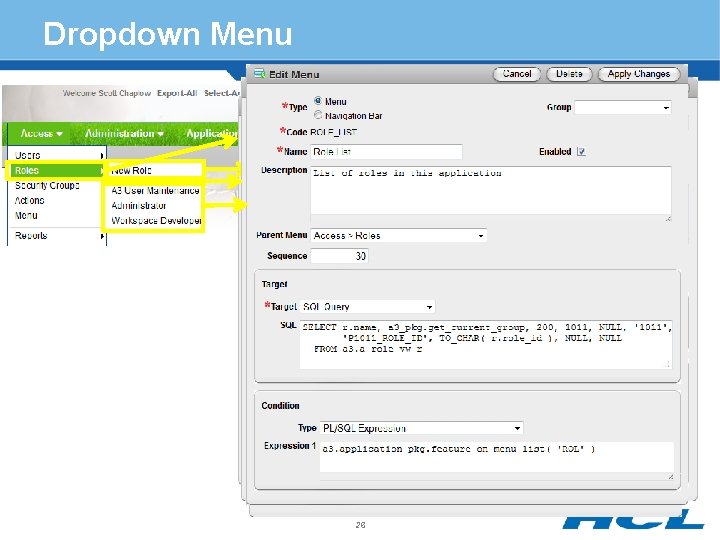Click the Welcome Scott Chaplow text
This screenshot has width=720, height=540.
pyautogui.click(x=107, y=93)
